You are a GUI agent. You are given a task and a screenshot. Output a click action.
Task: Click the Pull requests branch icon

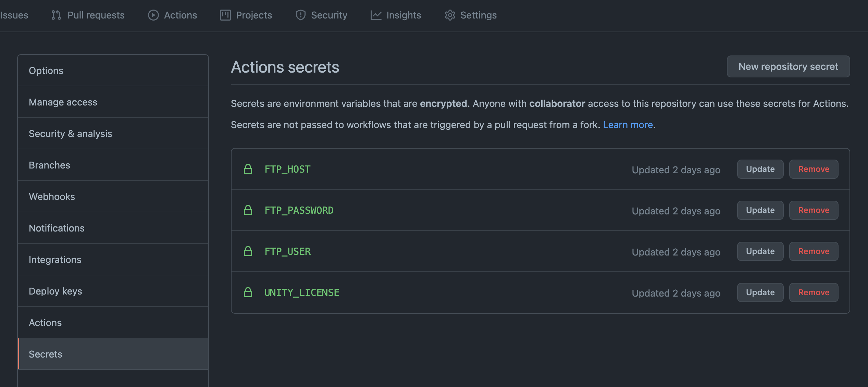click(x=56, y=15)
